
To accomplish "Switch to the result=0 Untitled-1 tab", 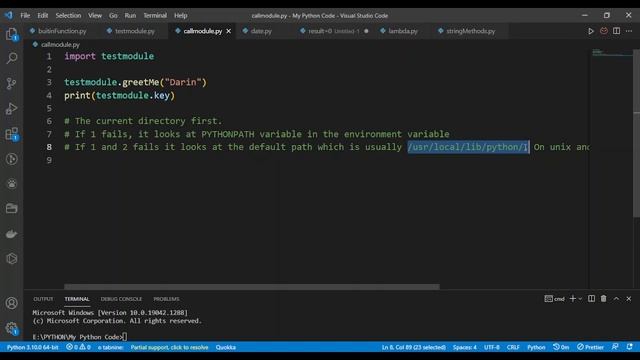I will (x=334, y=31).
